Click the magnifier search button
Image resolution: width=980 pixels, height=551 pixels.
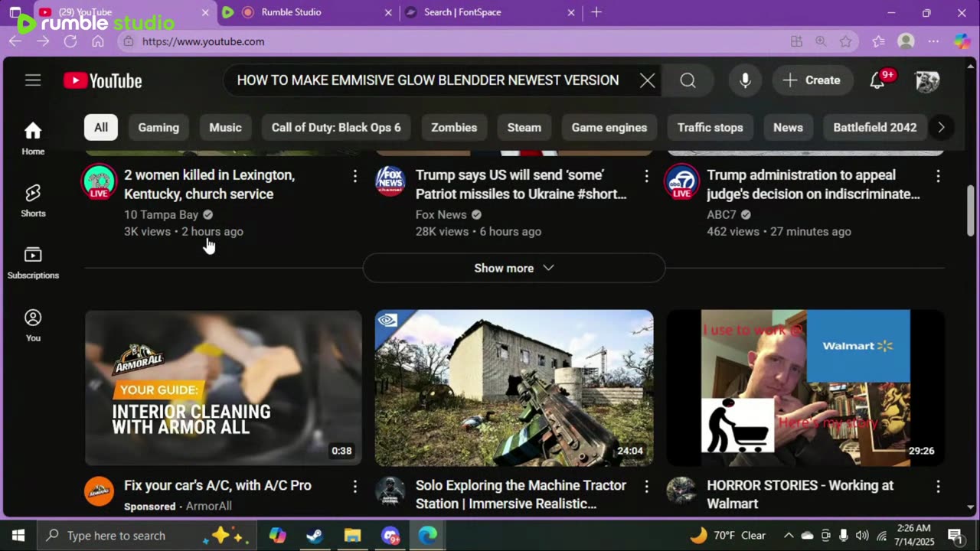(x=688, y=80)
